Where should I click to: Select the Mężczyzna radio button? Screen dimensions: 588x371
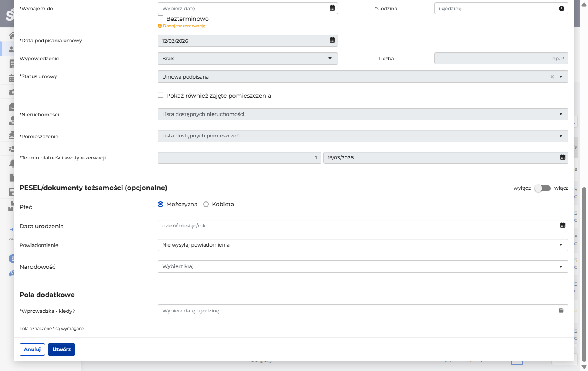(x=161, y=204)
